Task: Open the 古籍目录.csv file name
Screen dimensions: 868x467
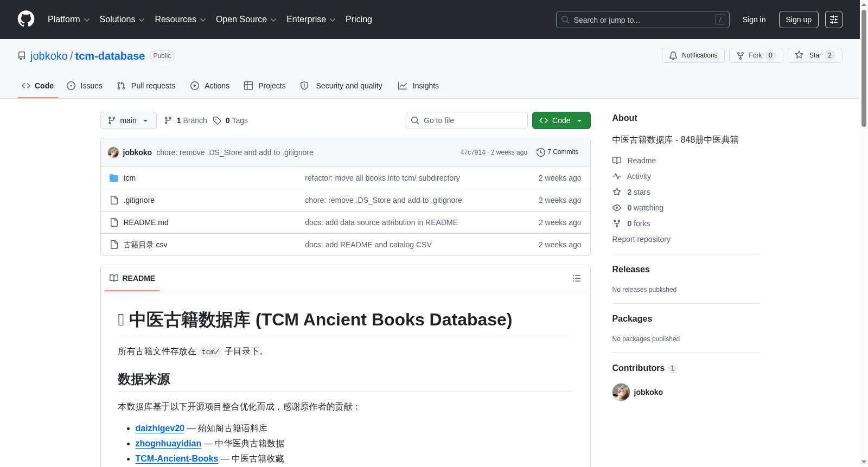Action: (145, 245)
